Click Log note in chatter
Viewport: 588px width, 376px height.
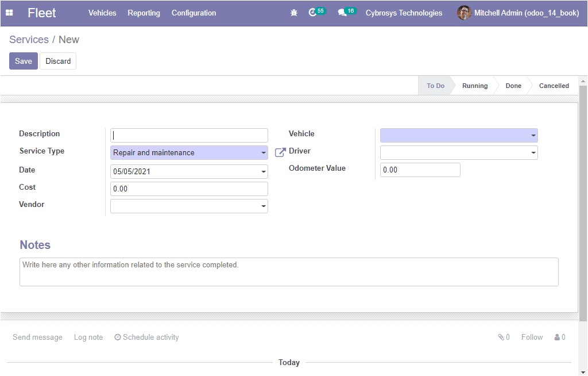point(88,337)
